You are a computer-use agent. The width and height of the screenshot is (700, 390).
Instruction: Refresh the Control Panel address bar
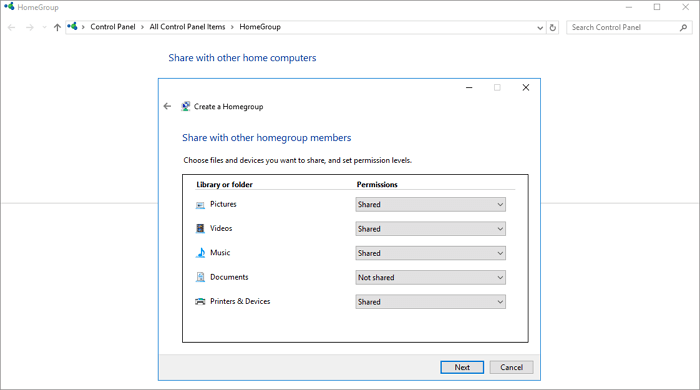(553, 28)
